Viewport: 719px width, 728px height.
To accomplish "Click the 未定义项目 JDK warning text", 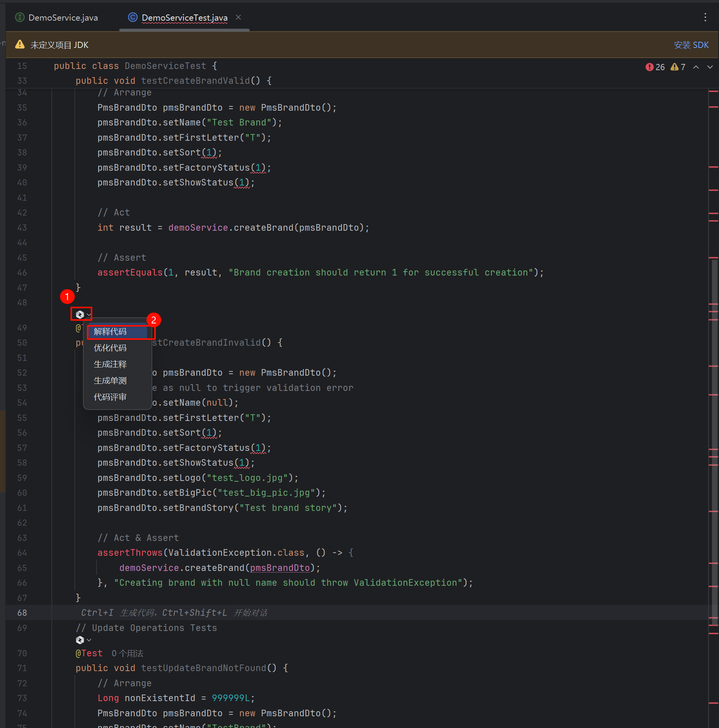I will [59, 45].
